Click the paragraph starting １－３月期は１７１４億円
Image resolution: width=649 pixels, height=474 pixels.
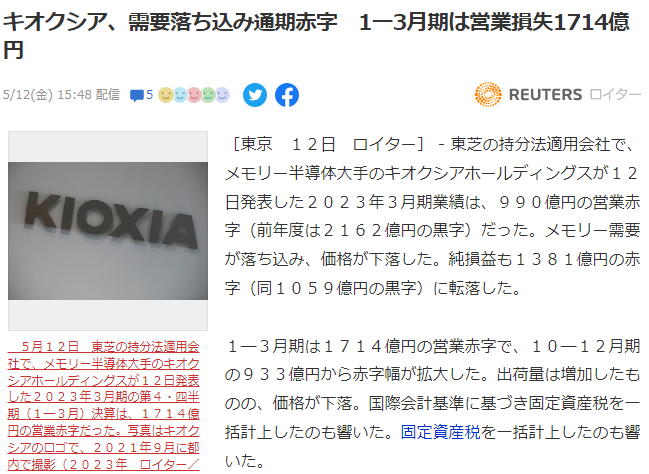pyautogui.click(x=433, y=404)
